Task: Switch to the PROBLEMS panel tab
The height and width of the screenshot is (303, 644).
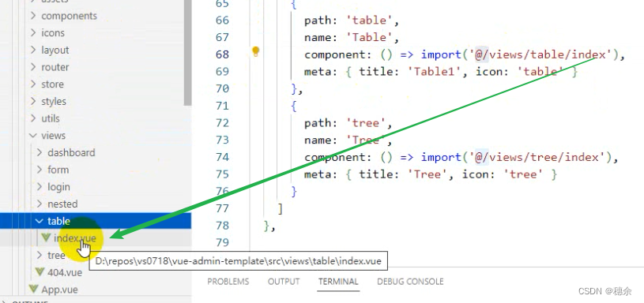Action: click(x=228, y=282)
